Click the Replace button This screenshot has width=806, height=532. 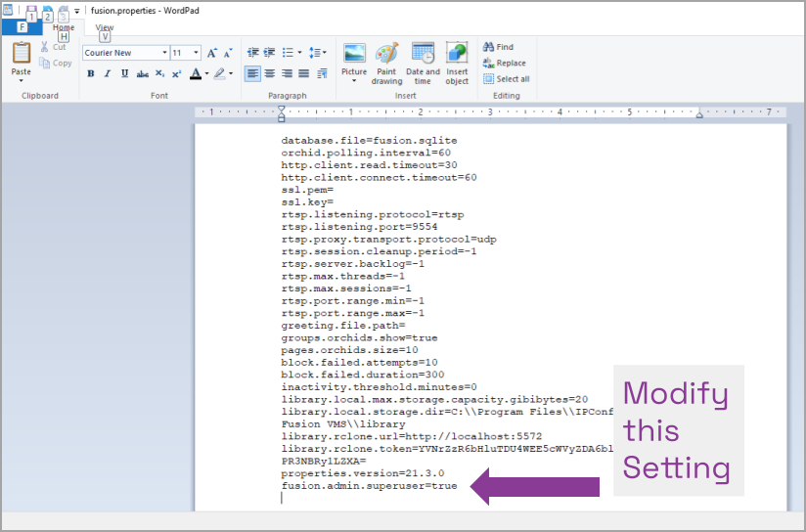click(x=505, y=63)
